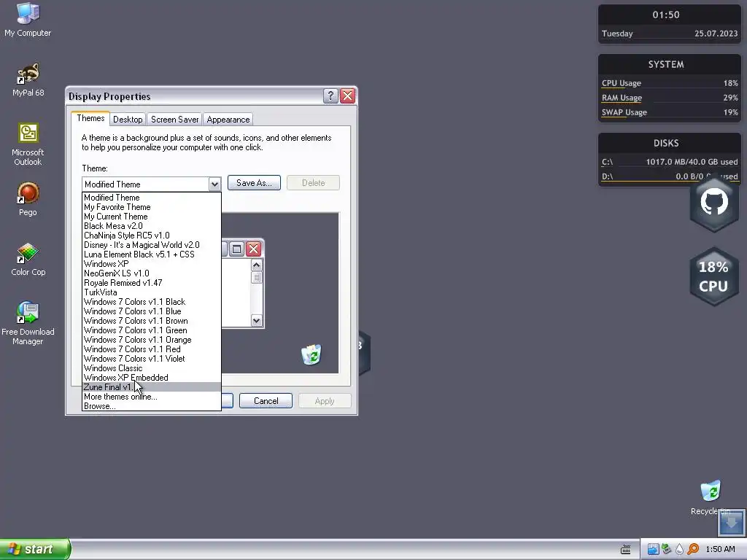Choose Windows 7 Colors v1.1 Orange
Viewport: 747px width, 560px height.
point(152,340)
